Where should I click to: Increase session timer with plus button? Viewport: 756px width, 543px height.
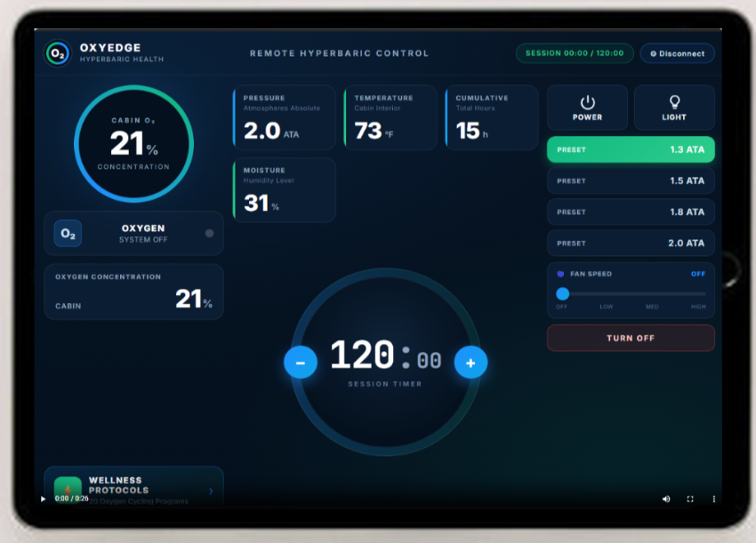[x=470, y=363]
